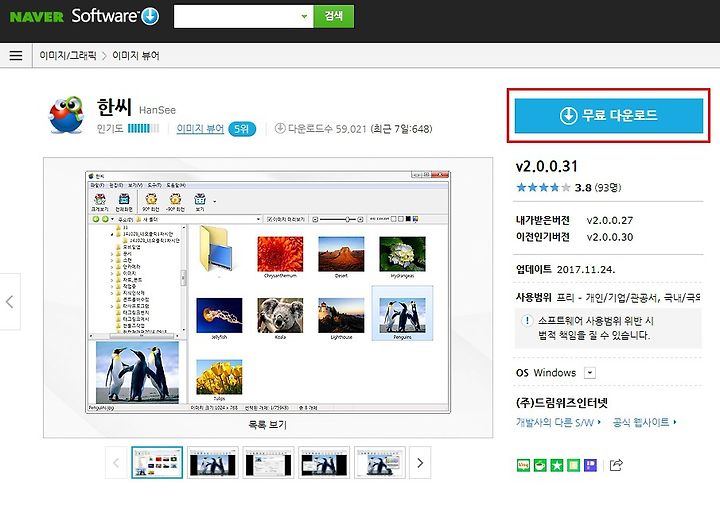Click the HanSee app mascot icon
720x505 pixels.
point(67,115)
